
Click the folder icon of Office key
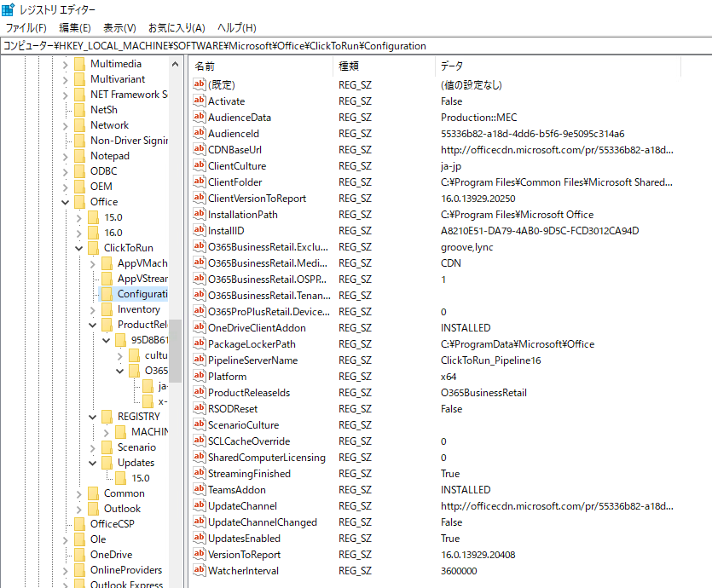tap(79, 202)
